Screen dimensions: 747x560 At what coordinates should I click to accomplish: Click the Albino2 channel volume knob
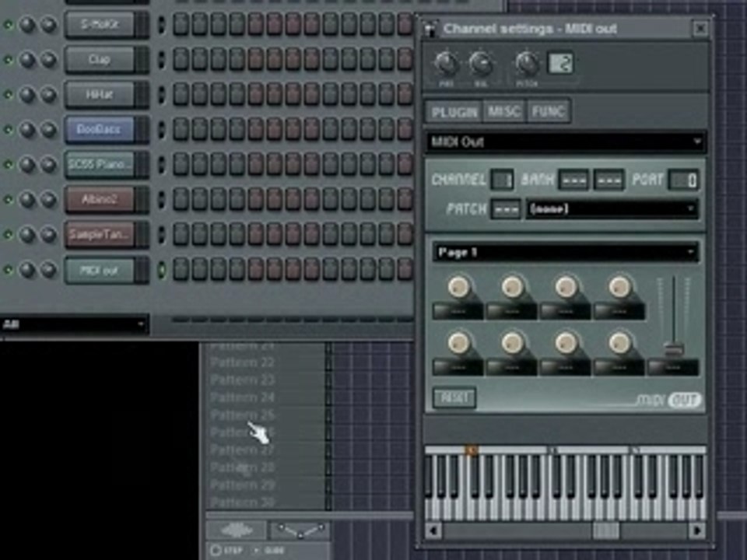(48, 200)
